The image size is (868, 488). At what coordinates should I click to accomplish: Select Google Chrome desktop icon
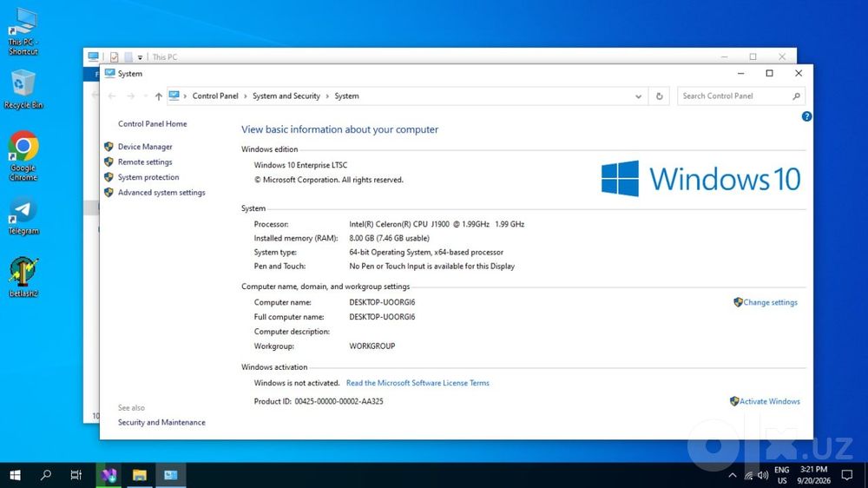tap(23, 155)
